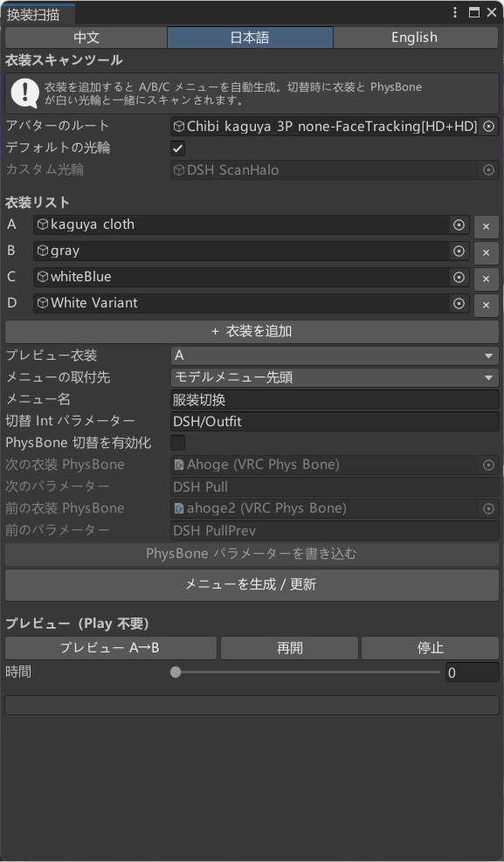Viewport: 504px width, 862px height.
Task: Open object picker for gray outfit
Action: (459, 252)
